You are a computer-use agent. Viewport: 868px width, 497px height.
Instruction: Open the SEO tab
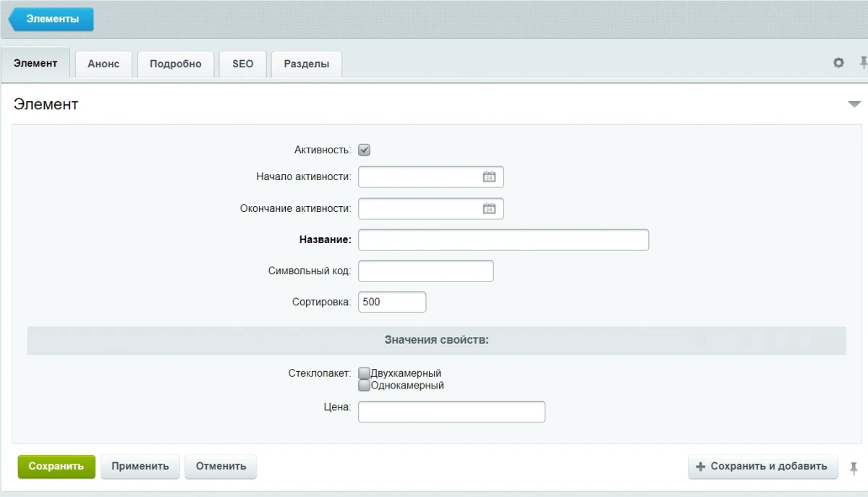[x=243, y=64]
